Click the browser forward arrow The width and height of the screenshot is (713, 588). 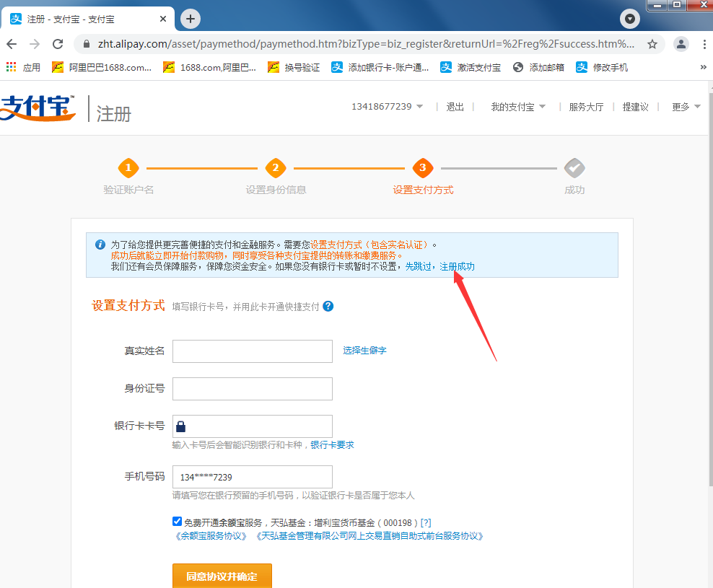tap(35, 44)
